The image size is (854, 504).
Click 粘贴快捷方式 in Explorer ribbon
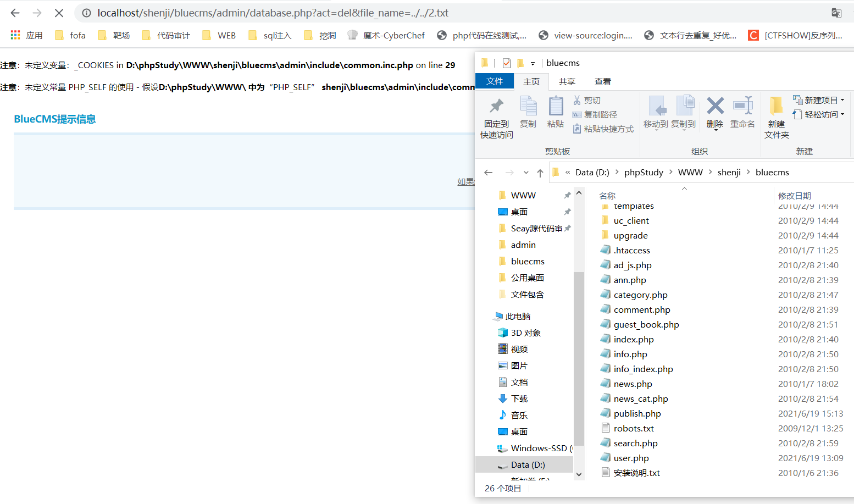pos(603,129)
